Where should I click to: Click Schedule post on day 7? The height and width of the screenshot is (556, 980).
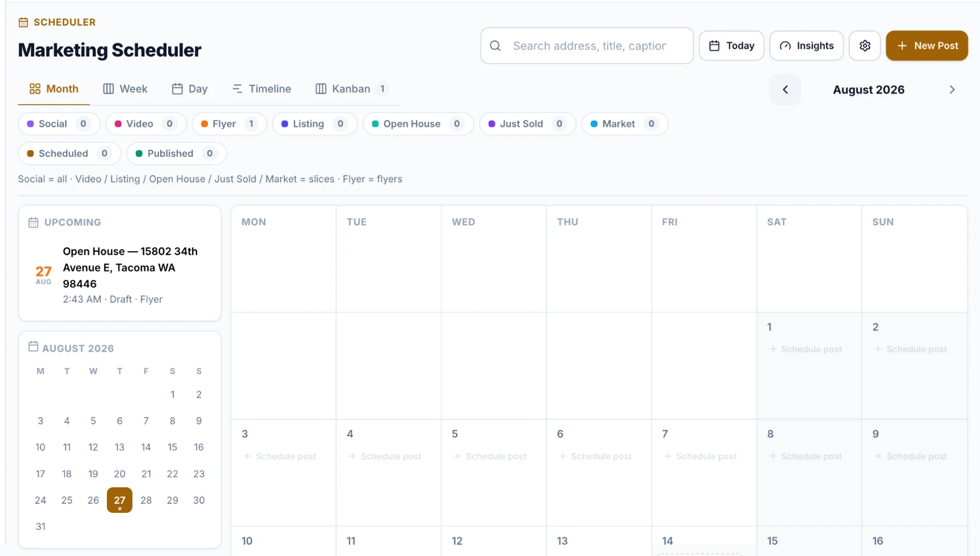(701, 456)
